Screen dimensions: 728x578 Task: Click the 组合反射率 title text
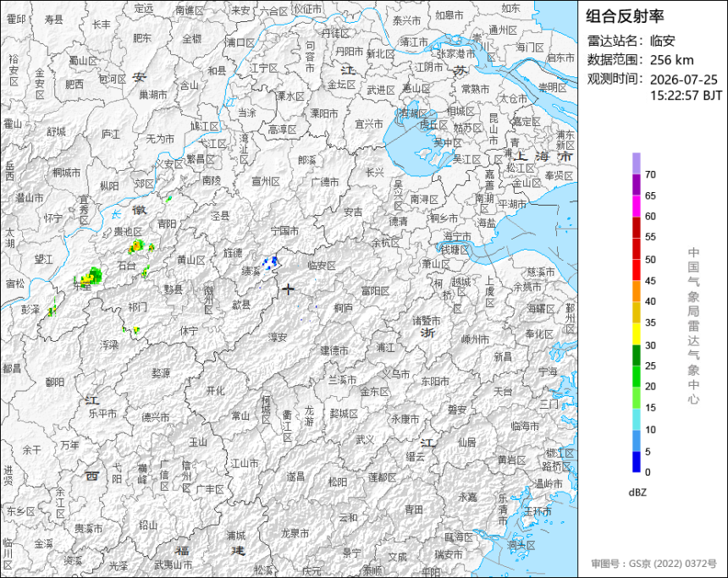pos(625,16)
